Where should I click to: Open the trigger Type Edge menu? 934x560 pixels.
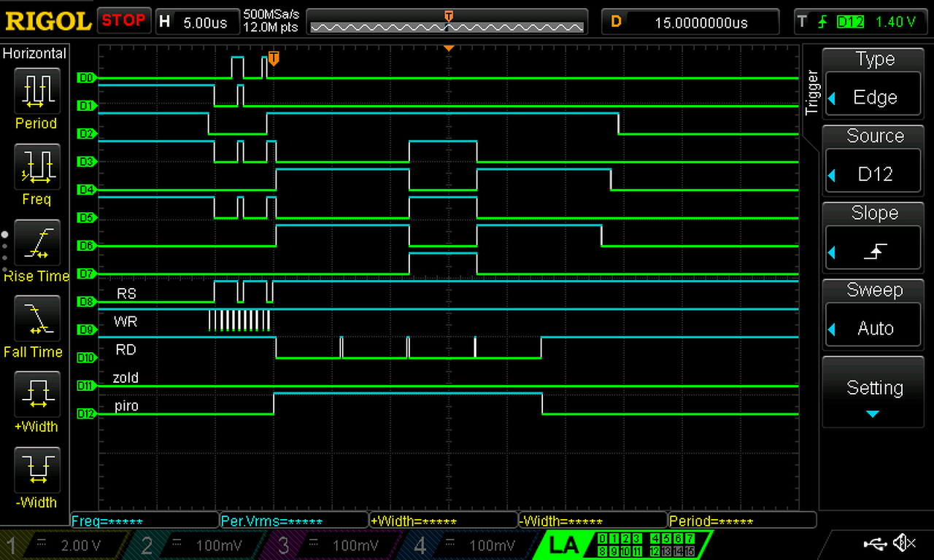[x=873, y=82]
